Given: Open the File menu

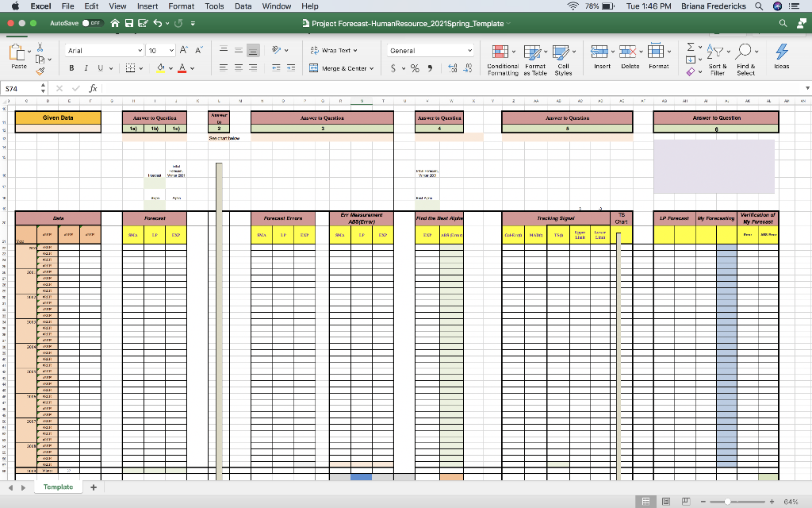Looking at the screenshot, I should tap(68, 6).
